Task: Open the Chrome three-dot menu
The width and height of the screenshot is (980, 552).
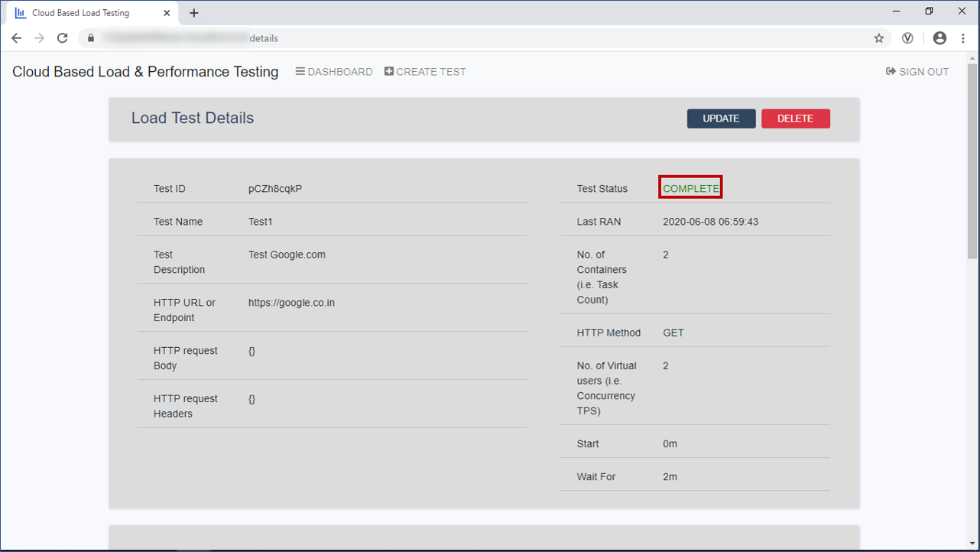Action: pyautogui.click(x=963, y=38)
